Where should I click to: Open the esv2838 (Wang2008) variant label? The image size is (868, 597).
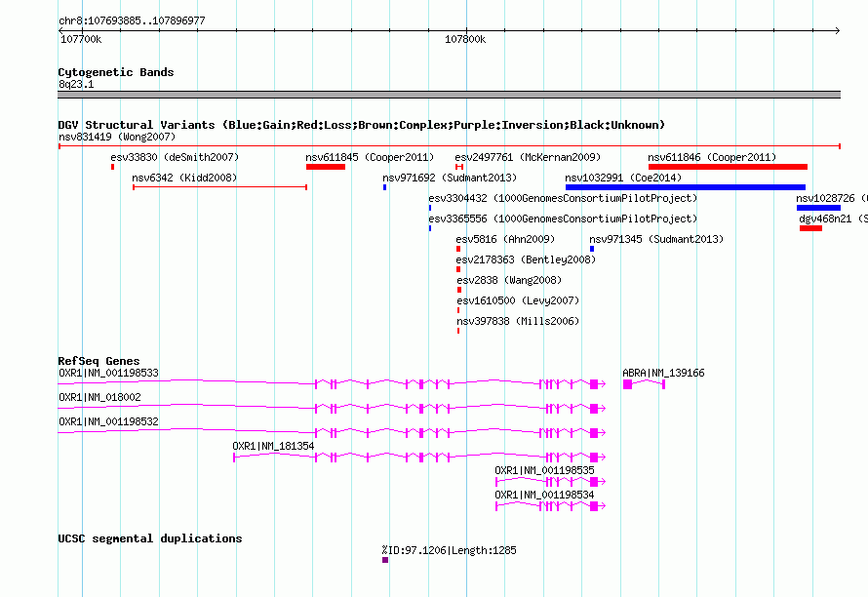click(x=509, y=280)
